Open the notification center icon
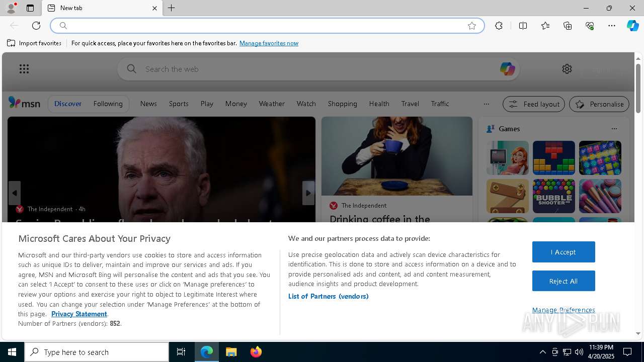644x362 pixels. tap(627, 352)
